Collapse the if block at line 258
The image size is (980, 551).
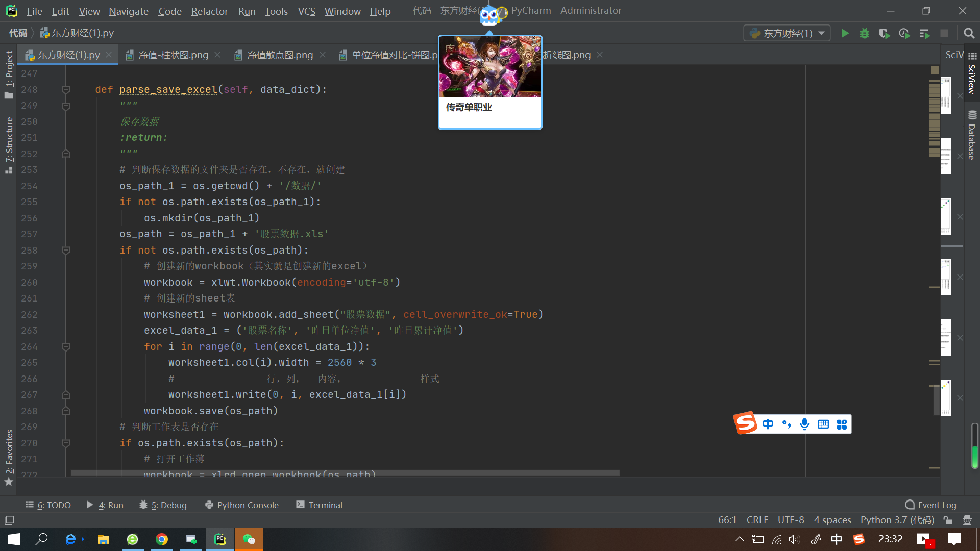coord(66,250)
